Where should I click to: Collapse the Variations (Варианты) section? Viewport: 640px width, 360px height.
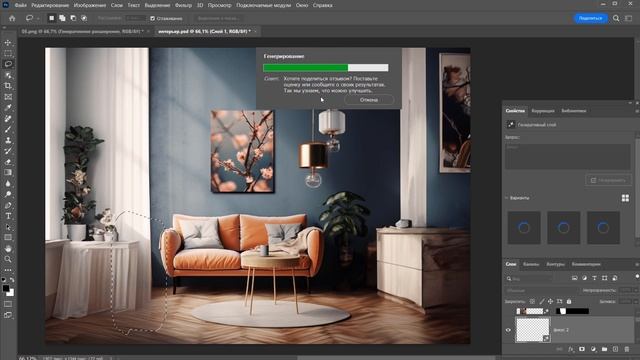pos(507,198)
